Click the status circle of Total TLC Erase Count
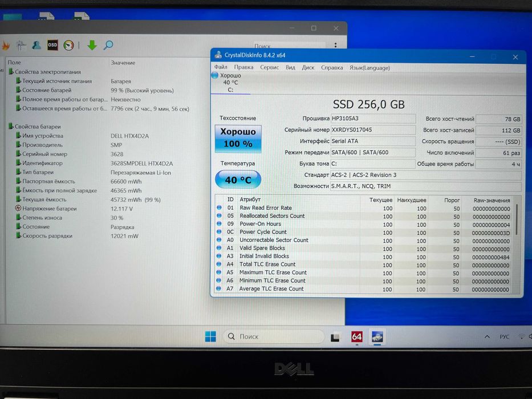The image size is (532, 399). [x=219, y=264]
